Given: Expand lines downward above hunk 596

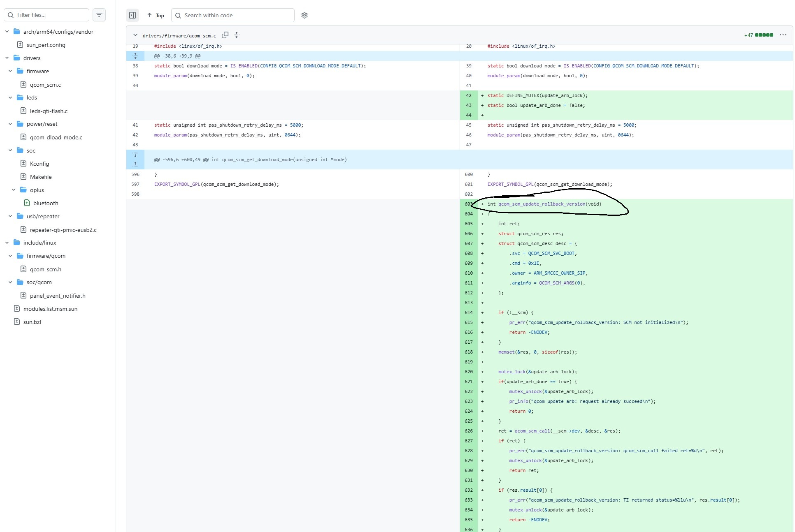Looking at the screenshot, I should pos(135,155).
